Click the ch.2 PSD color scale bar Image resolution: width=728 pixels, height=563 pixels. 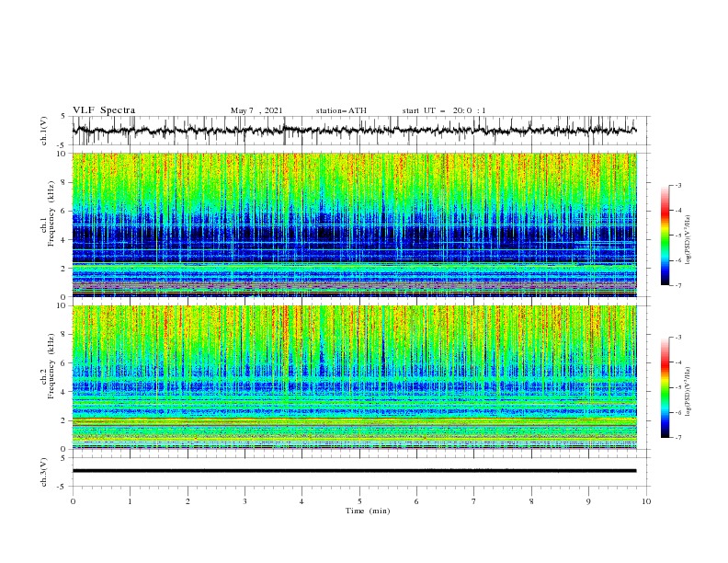pos(665,387)
